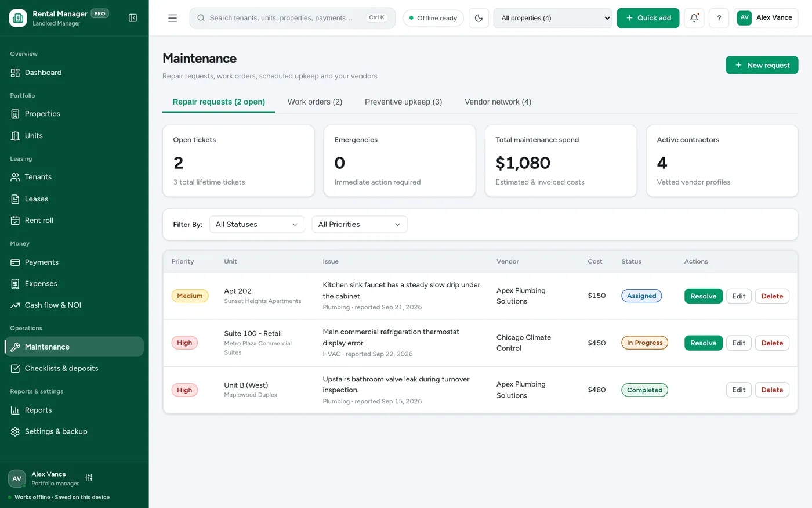Open the All Priorities filter
Viewport: 812px width, 508px height.
[x=360, y=225]
